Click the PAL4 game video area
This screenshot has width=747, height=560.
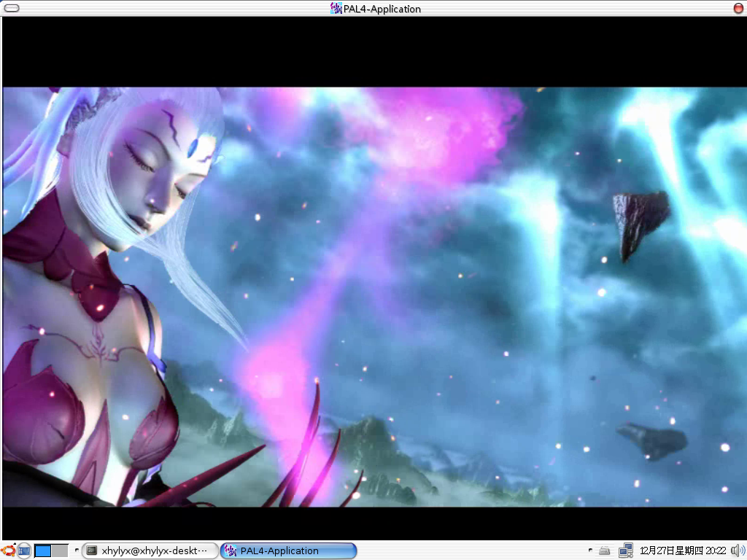click(x=374, y=297)
